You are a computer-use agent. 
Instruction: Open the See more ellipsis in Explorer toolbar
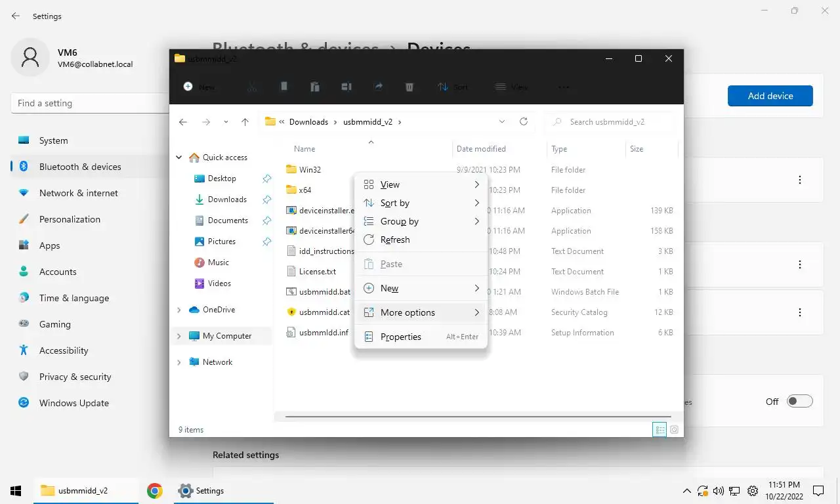(564, 87)
